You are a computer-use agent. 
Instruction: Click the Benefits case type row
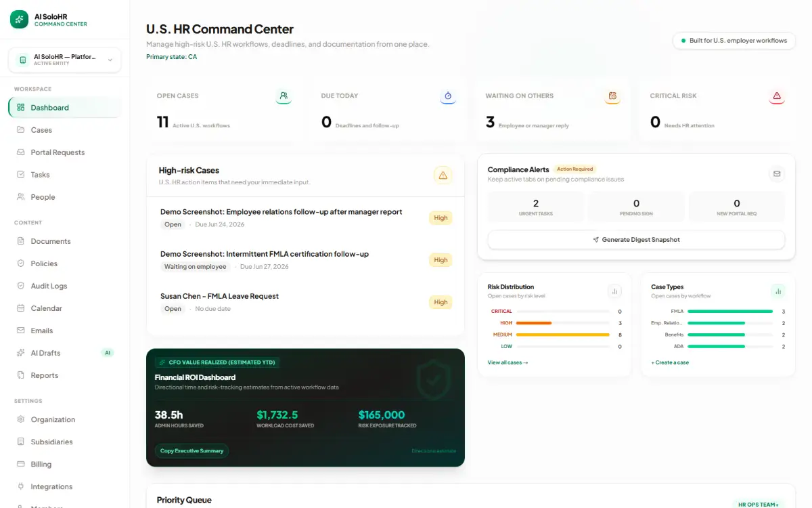(718, 335)
